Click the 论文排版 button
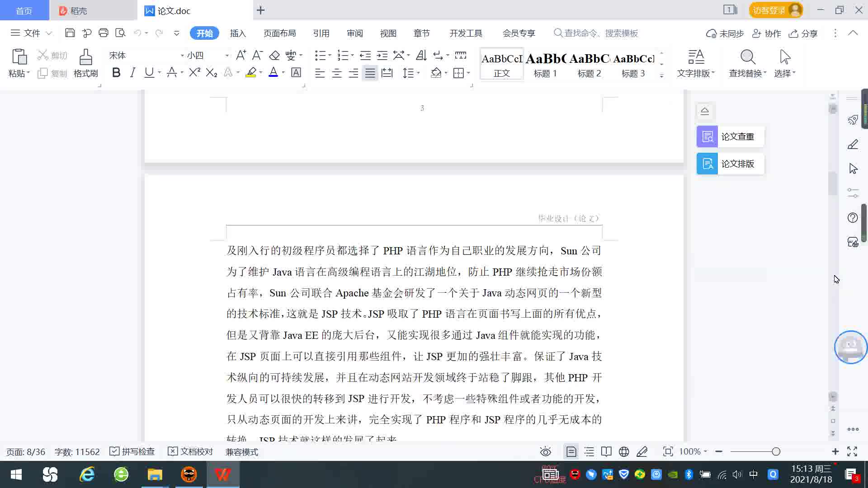 730,164
